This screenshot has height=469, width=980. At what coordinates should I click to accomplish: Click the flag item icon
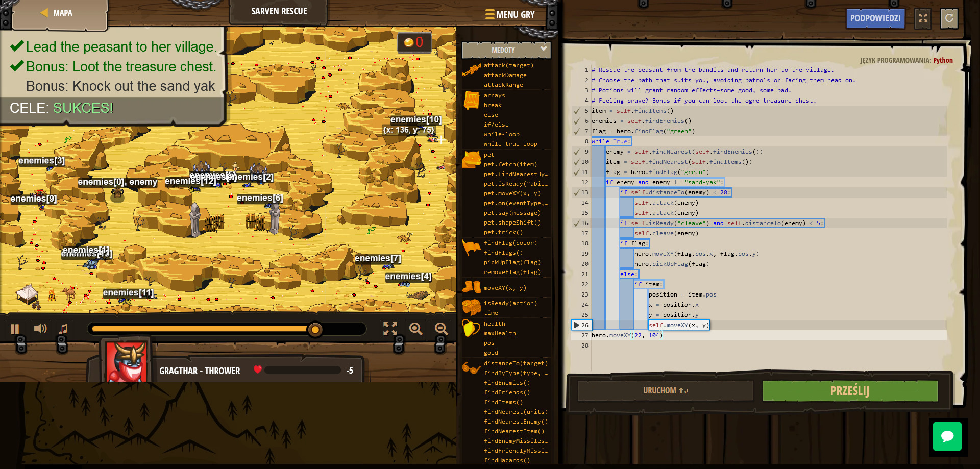click(x=472, y=248)
